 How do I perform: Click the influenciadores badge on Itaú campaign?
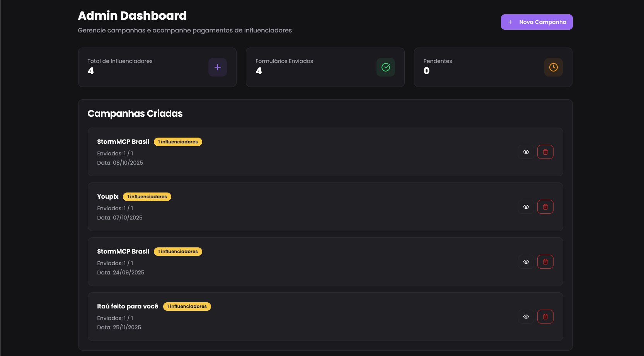[187, 307]
